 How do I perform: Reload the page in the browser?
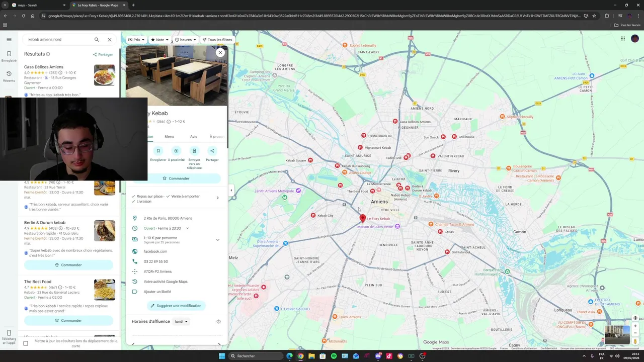(23, 16)
